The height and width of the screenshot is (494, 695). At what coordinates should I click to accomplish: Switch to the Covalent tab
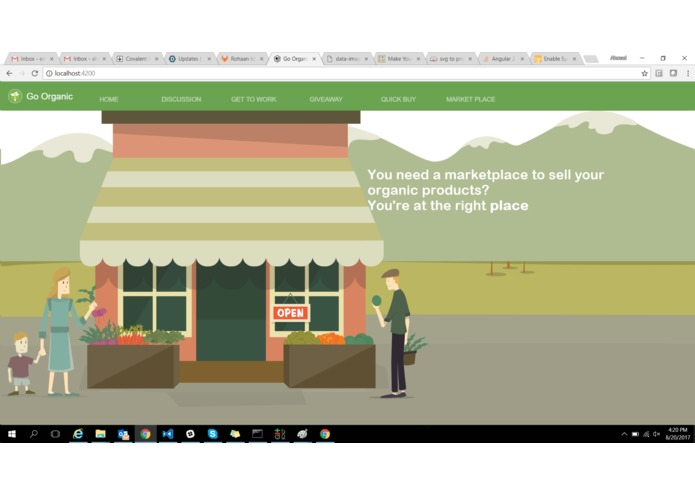(x=136, y=58)
